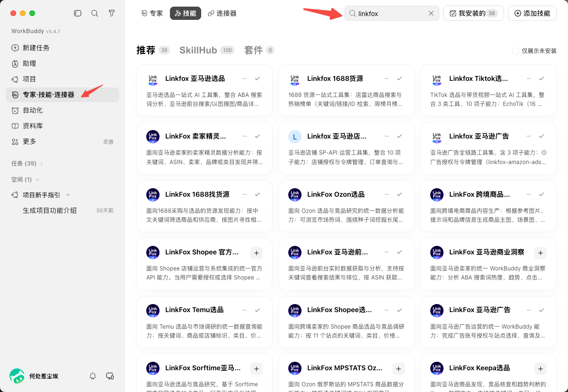Install LinkFox Shopee 官方 skill with plus

[x=256, y=253]
